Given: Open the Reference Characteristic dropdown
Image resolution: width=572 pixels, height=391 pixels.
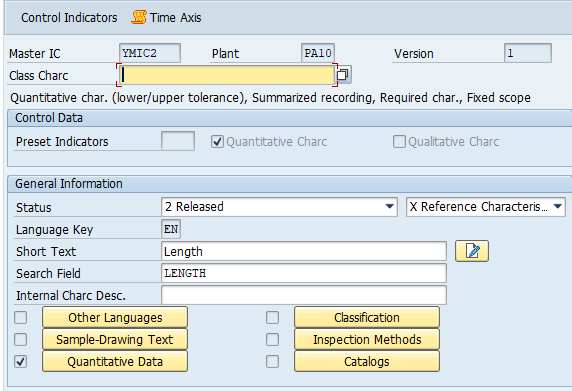Looking at the screenshot, I should (x=486, y=207).
